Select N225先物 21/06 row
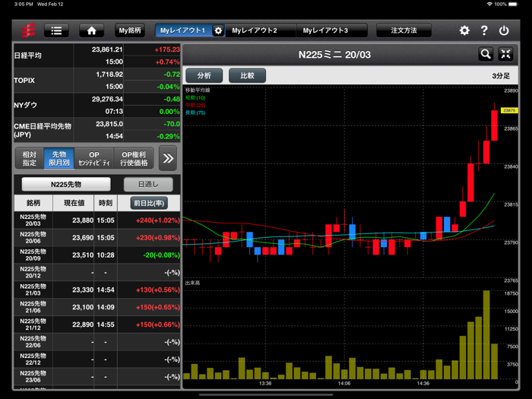Screen dimensions: 532x399 pyautogui.click(x=97, y=307)
